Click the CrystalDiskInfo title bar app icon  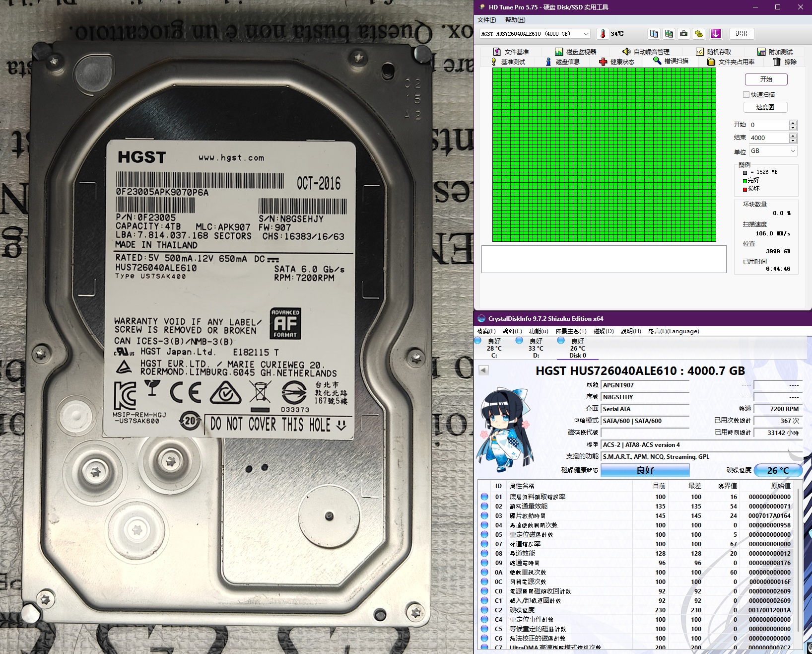point(481,319)
